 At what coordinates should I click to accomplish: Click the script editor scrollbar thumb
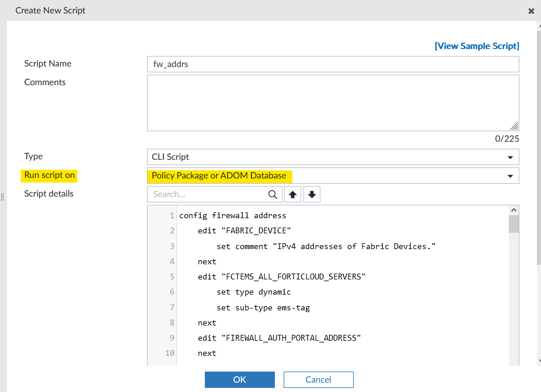[x=514, y=224]
